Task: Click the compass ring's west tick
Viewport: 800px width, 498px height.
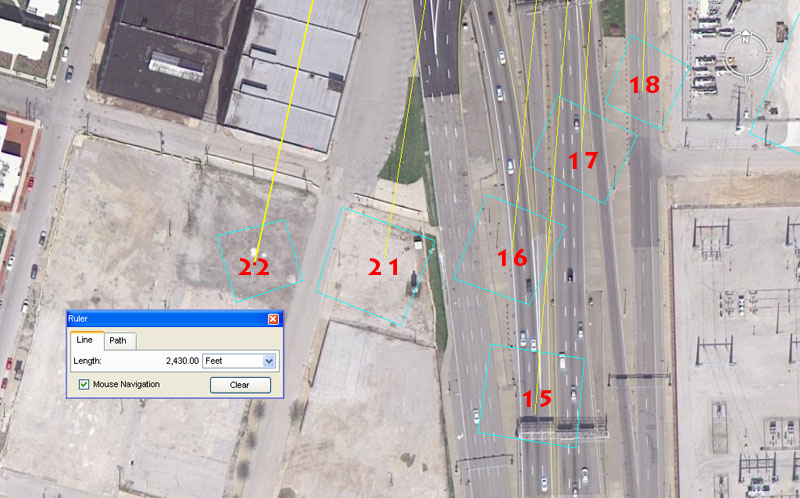Action: point(725,55)
